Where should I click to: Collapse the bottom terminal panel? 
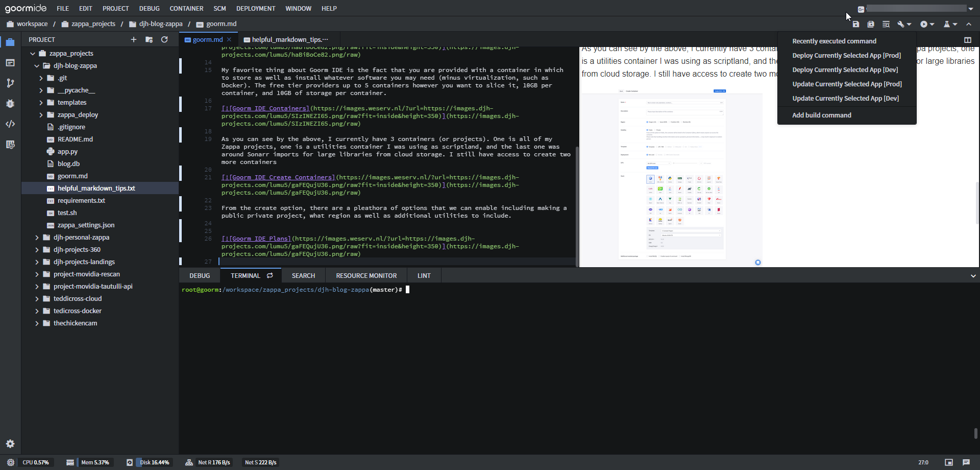(973, 276)
